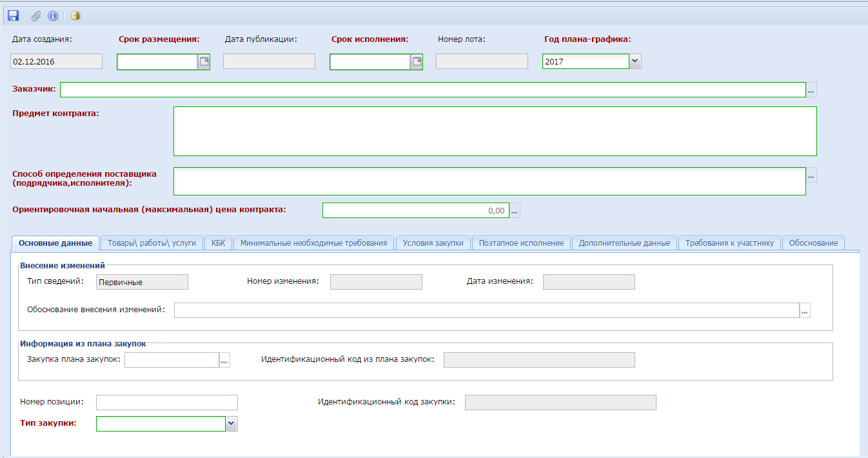Open the Обоснование tab
The image size is (868, 458).
[x=813, y=243]
